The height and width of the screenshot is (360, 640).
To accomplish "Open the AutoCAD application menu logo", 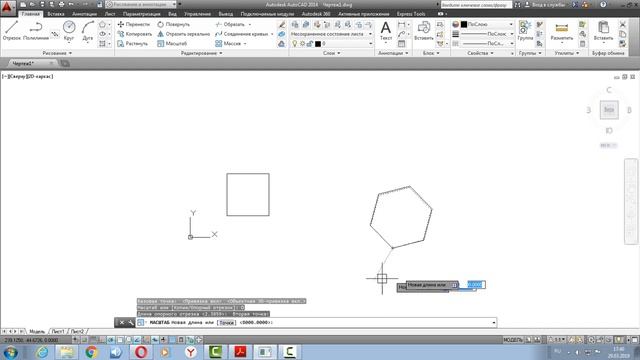I will (x=7, y=7).
